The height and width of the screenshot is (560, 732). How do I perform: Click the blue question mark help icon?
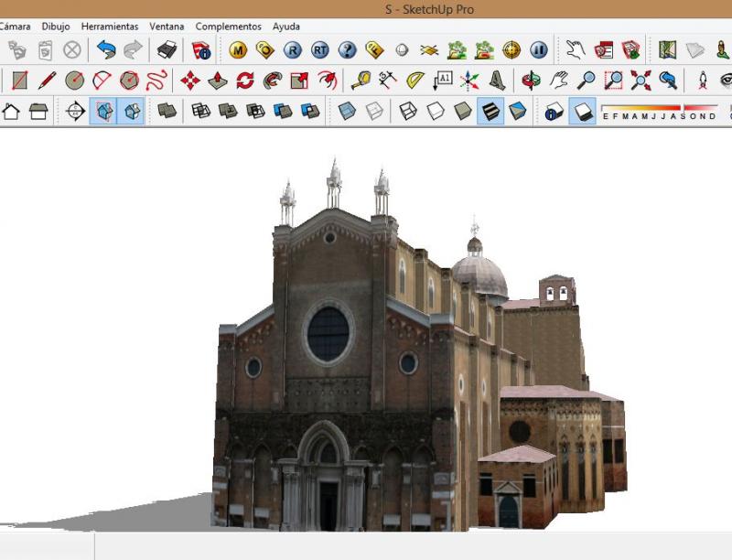point(348,50)
